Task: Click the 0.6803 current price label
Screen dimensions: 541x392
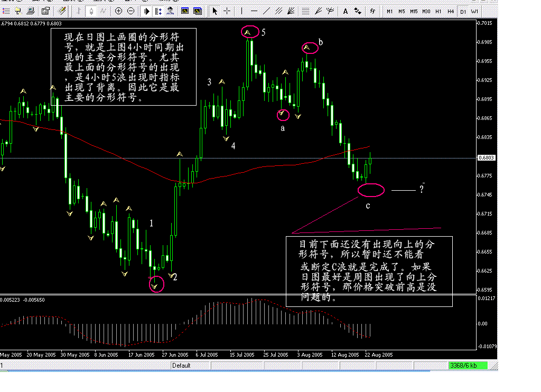Action: point(486,157)
